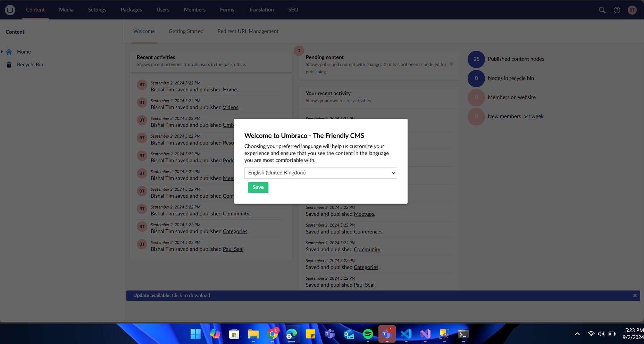Open Paul Seal link in Your recent activity
This screenshot has width=644, height=344.
pos(364,285)
